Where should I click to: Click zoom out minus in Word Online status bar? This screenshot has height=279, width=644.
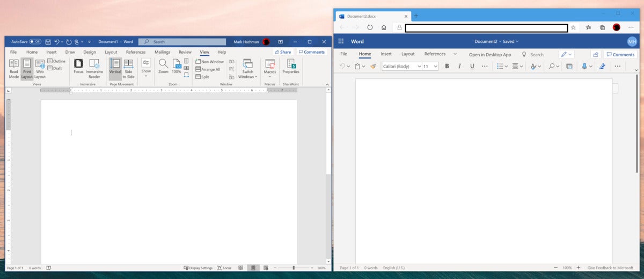tap(555, 267)
